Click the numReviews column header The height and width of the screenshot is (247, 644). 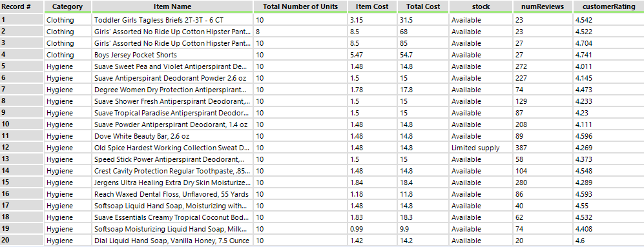[x=543, y=6]
